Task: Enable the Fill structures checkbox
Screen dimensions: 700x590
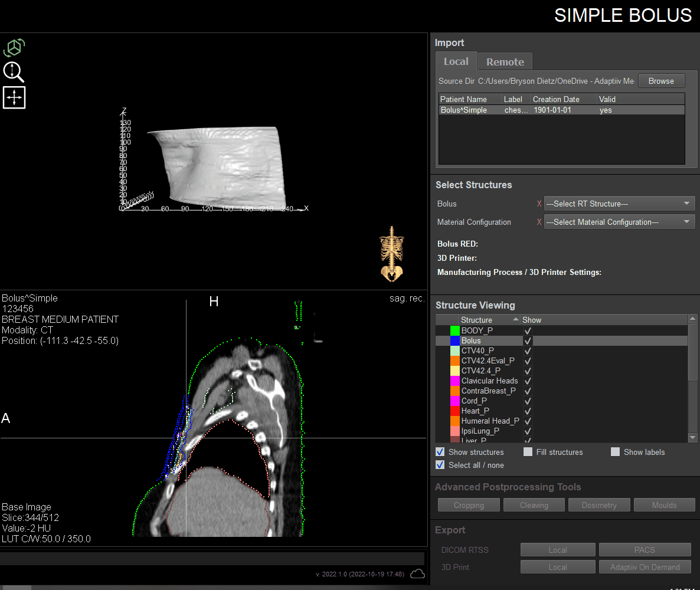Action: tap(528, 452)
